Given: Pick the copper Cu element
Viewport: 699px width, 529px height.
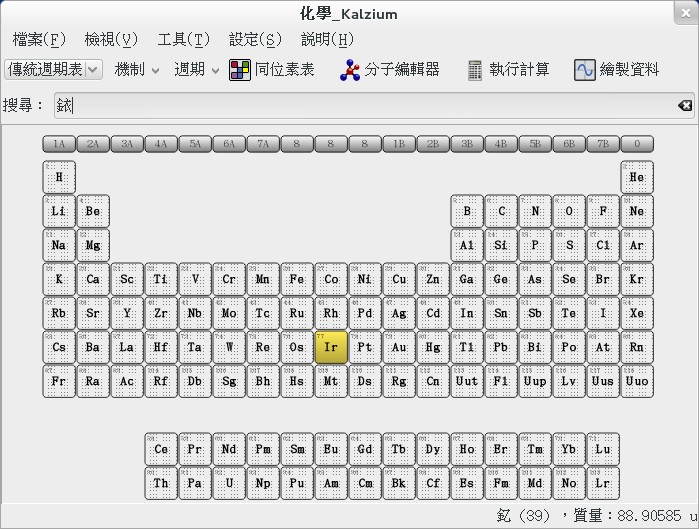Looking at the screenshot, I should coord(399,279).
